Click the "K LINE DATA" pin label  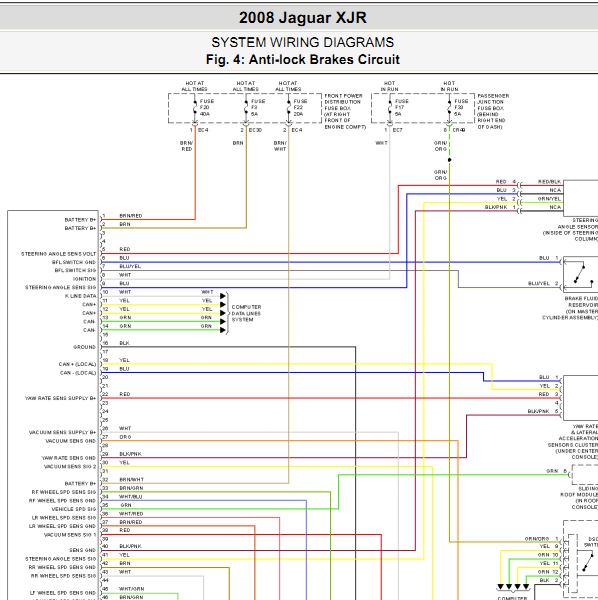pyautogui.click(x=80, y=296)
